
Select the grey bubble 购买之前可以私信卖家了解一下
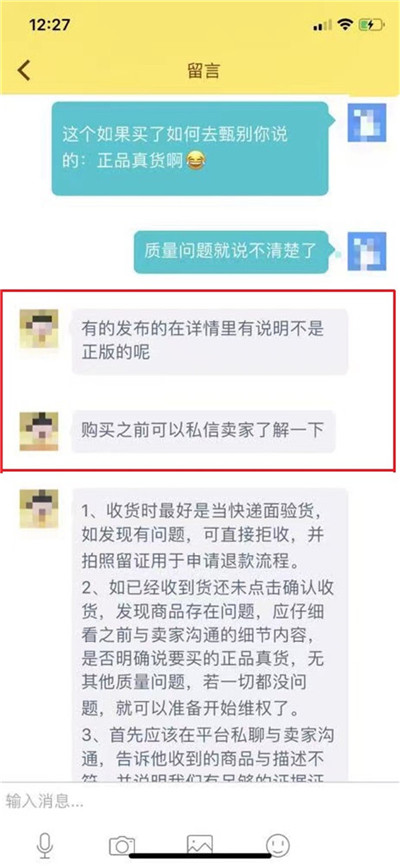tap(203, 432)
